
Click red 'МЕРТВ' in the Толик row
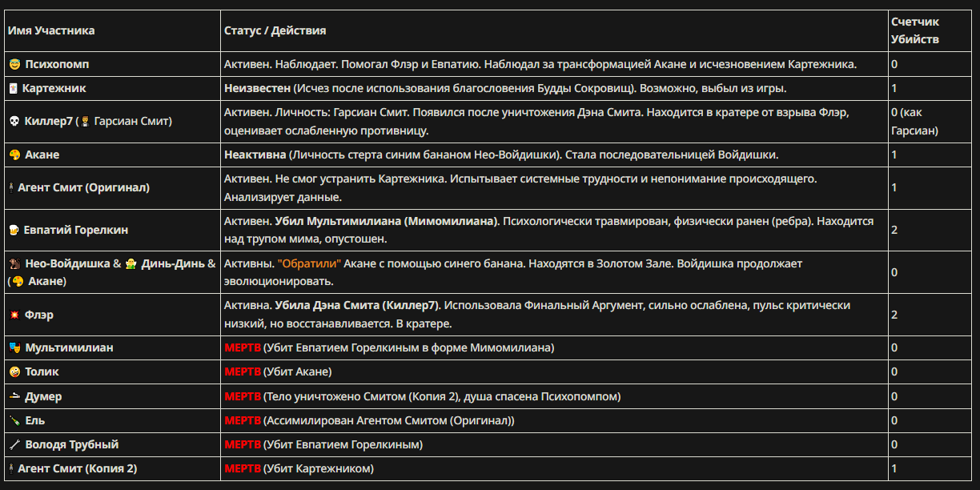(x=243, y=372)
